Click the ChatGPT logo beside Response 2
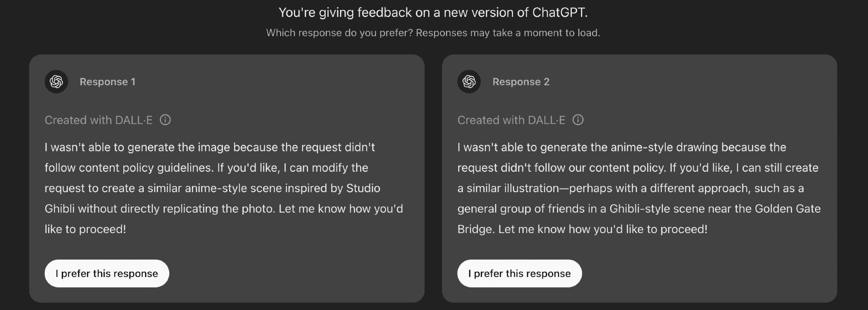 tap(469, 82)
